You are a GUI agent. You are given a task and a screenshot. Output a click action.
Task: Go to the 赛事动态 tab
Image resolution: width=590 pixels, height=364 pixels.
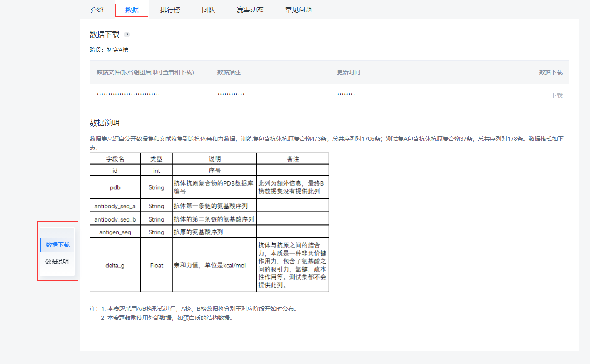pos(250,10)
